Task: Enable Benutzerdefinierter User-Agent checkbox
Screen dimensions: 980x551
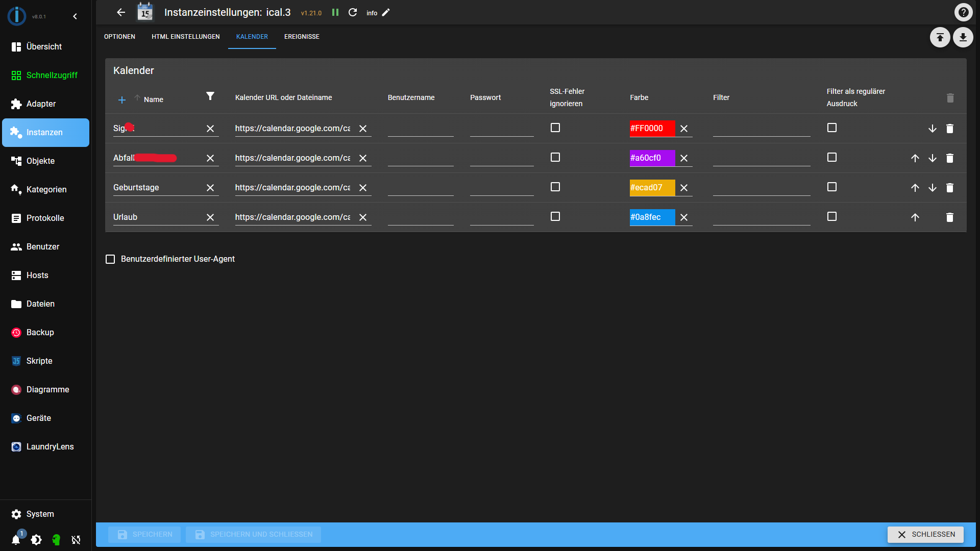Action: coord(110,259)
